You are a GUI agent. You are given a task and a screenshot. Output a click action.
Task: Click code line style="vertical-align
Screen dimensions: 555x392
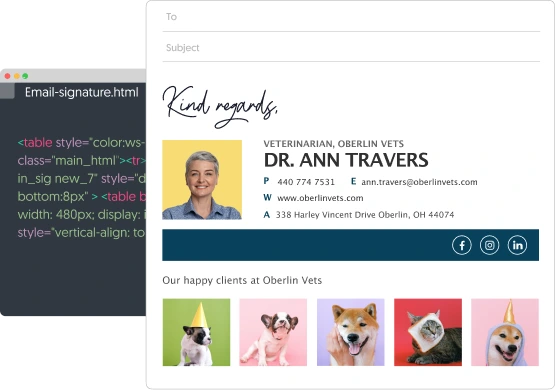[81, 233]
